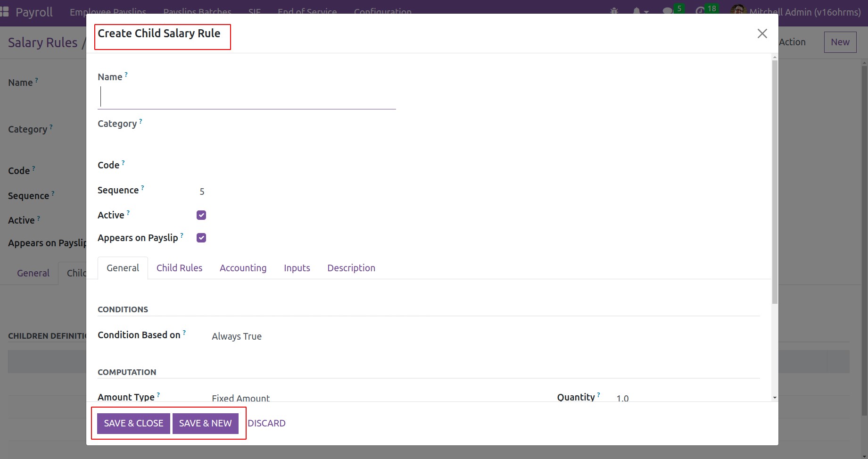The width and height of the screenshot is (868, 459).
Task: Click Mitchell Admin avatar picture
Action: point(738,10)
